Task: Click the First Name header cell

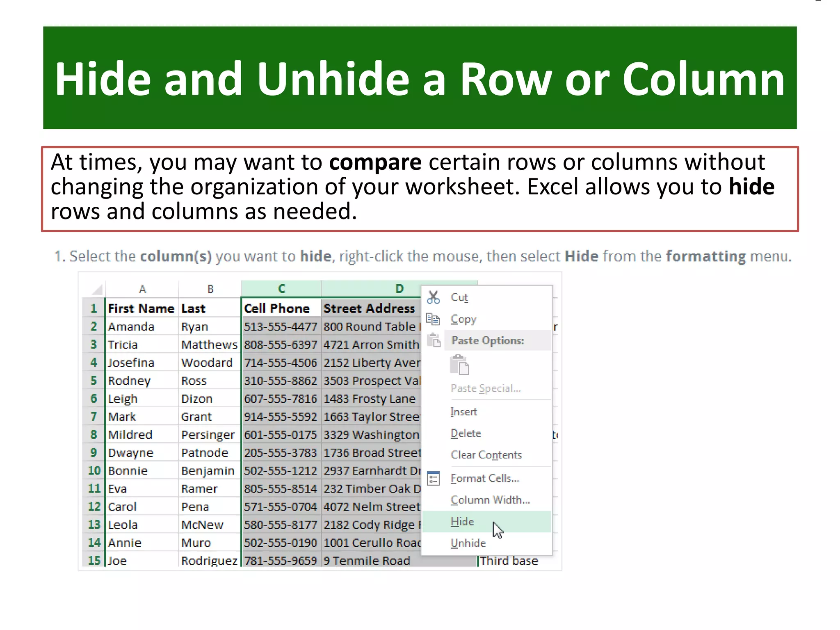Action: coord(141,308)
